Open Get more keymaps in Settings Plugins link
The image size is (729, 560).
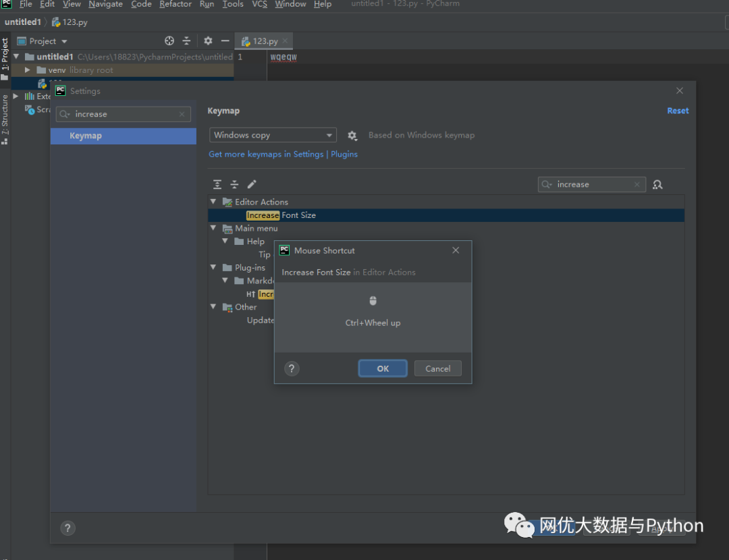pyautogui.click(x=283, y=155)
